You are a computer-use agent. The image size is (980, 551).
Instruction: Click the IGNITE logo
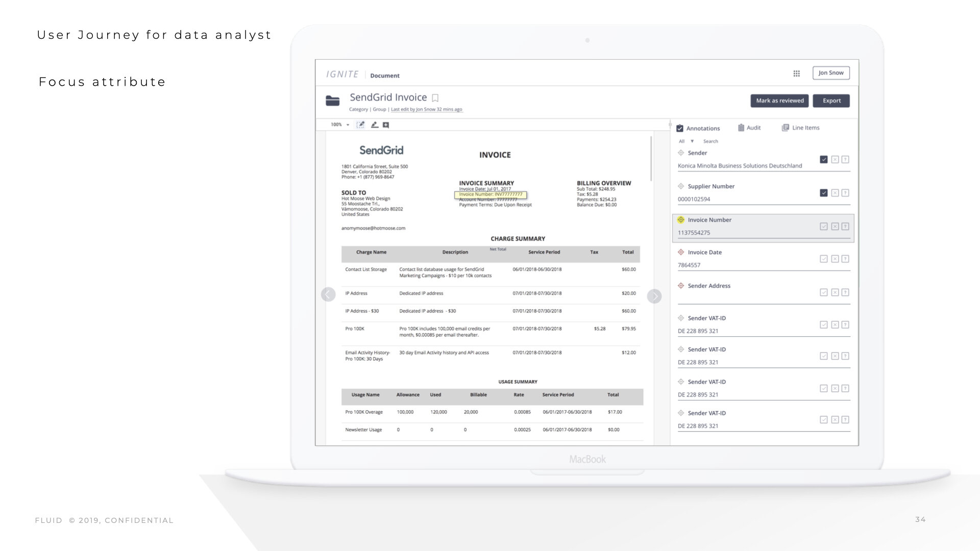[342, 74]
